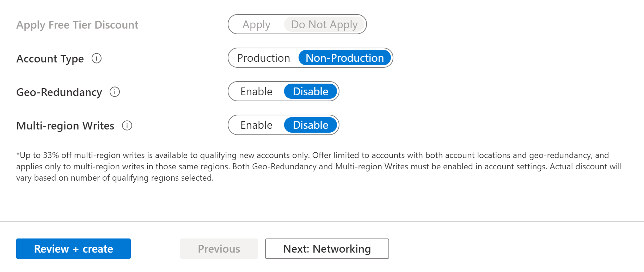The width and height of the screenshot is (644, 272).
Task: Choose Do Not Apply for free tier
Action: [x=324, y=24]
